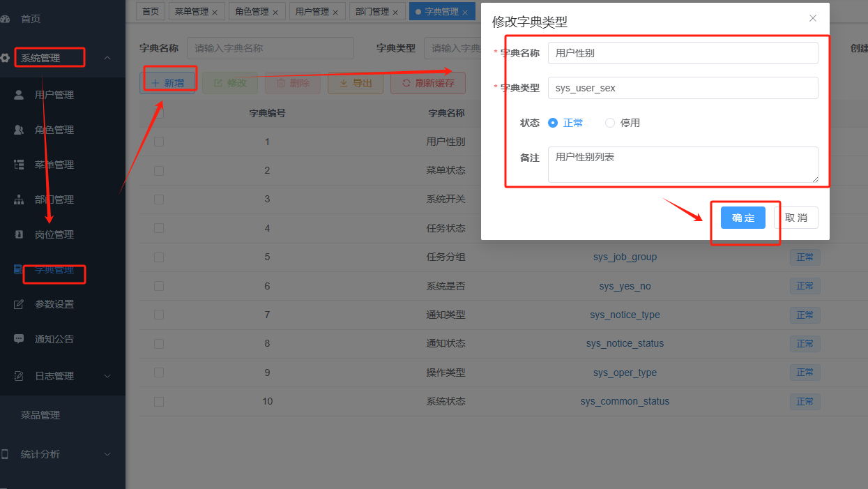The height and width of the screenshot is (489, 868).
Task: Click the 部门管理 org-tree icon
Action: point(19,200)
